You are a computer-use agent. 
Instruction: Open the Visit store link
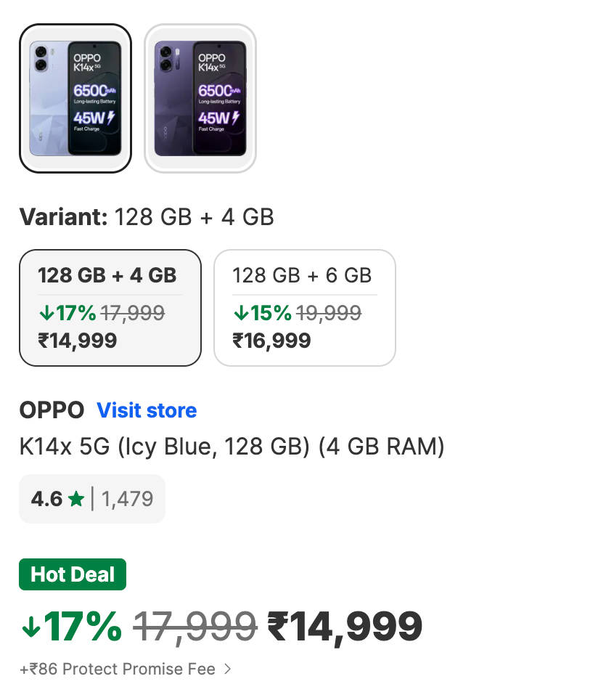[147, 410]
